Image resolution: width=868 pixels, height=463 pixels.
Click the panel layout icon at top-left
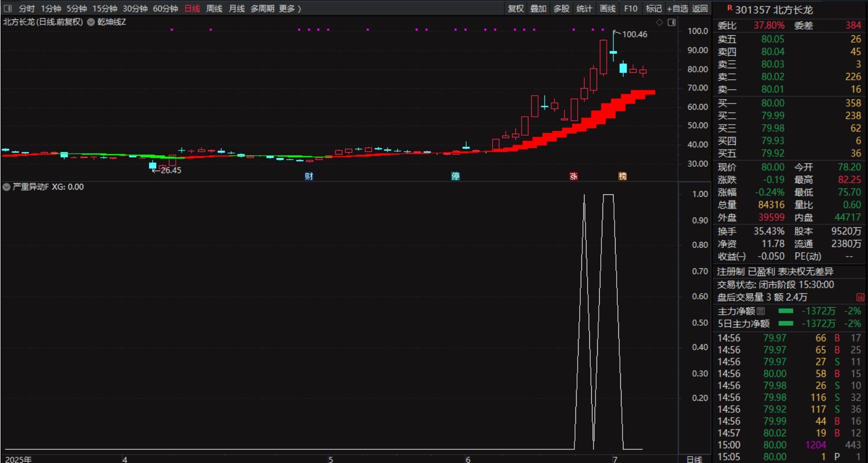point(7,8)
